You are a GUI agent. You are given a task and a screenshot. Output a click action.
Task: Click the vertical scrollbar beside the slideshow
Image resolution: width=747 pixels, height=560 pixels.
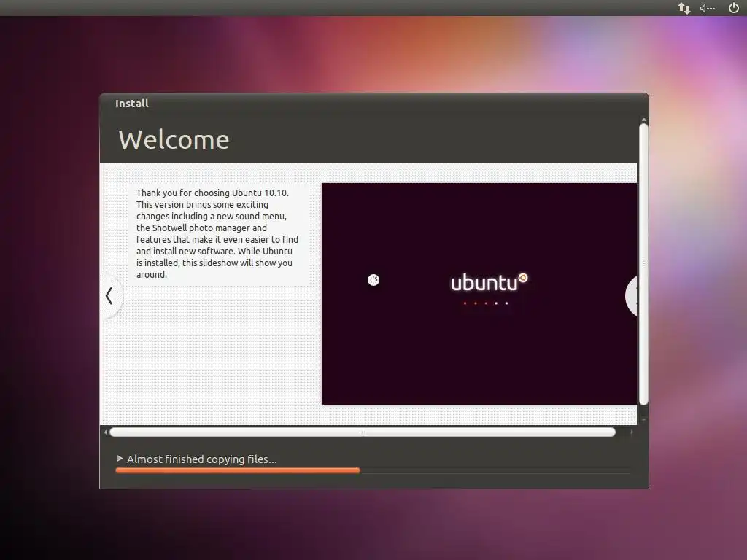coord(643,264)
